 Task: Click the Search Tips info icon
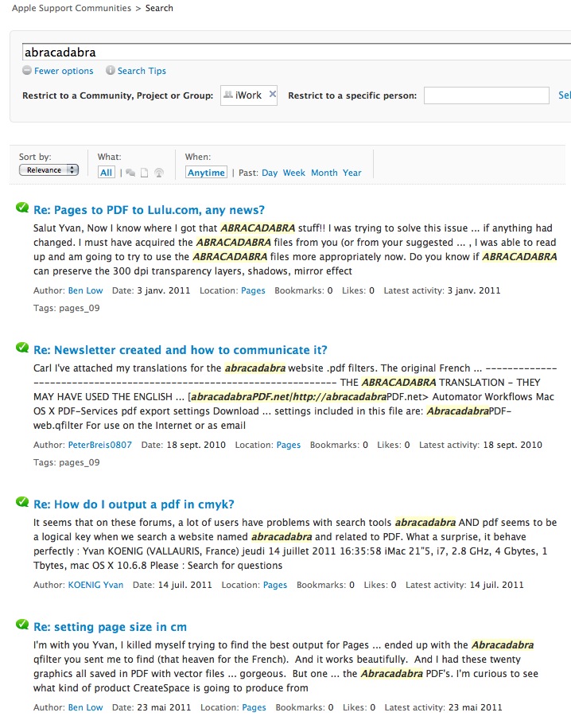pos(110,70)
